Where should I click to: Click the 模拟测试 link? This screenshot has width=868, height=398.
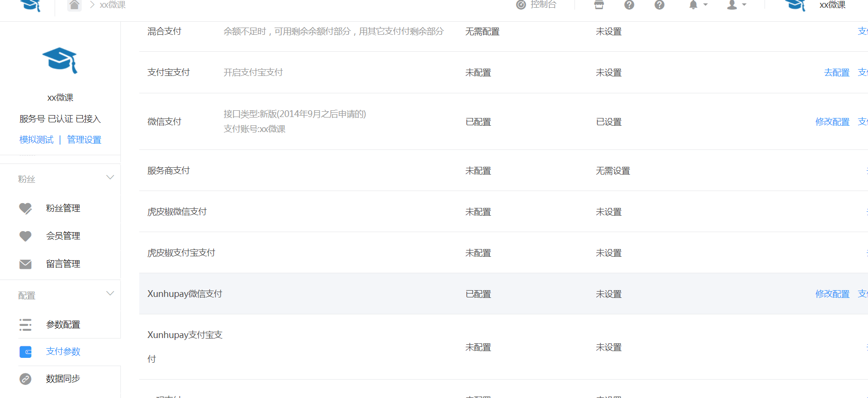[x=36, y=140]
